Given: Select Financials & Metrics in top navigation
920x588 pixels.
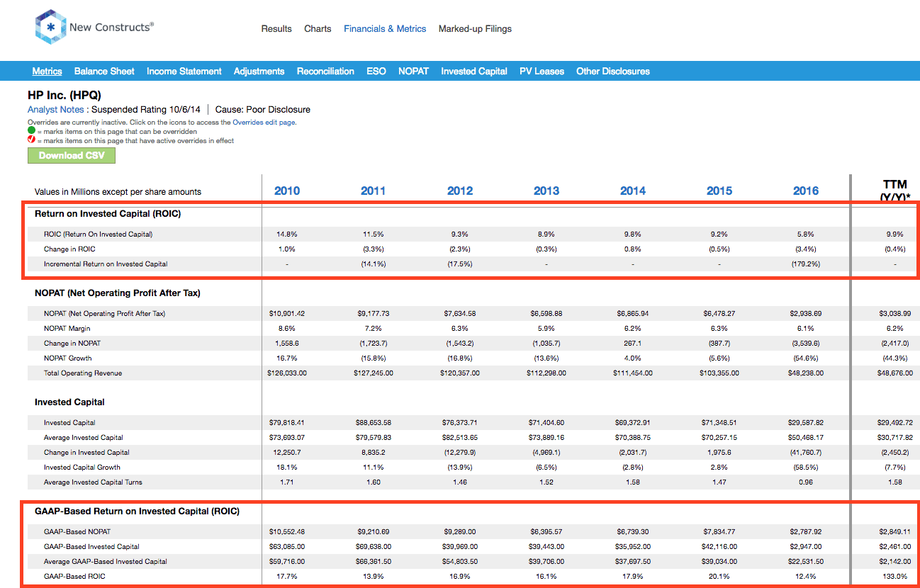Looking at the screenshot, I should tap(385, 29).
